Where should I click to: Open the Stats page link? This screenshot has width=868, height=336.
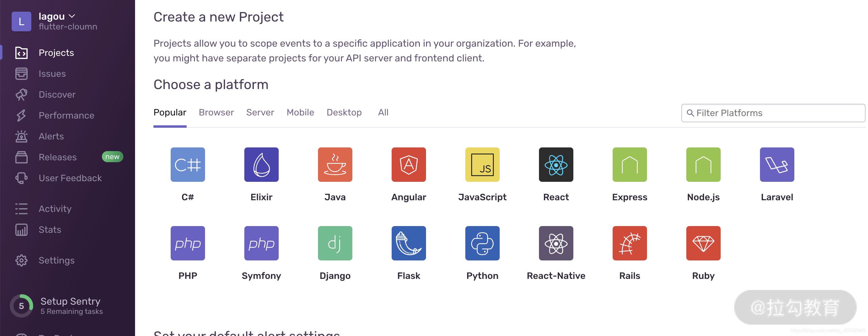50,229
